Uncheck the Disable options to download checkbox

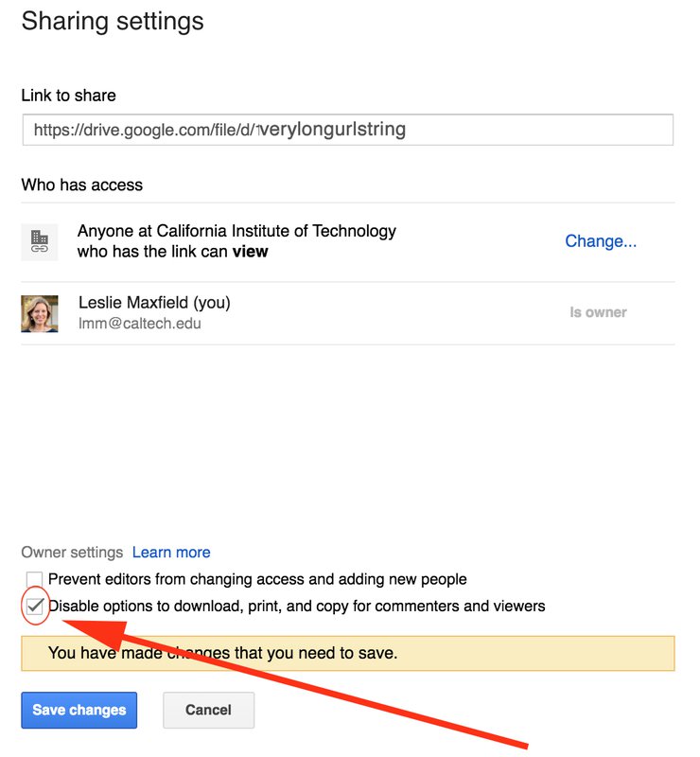pos(35,606)
